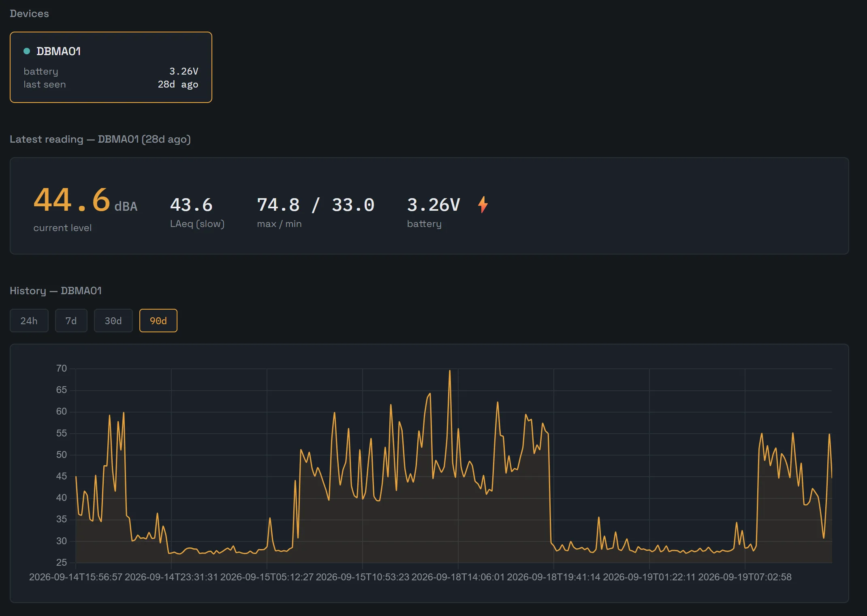Click the 2026-09-14T23:31:31 axis label

click(171, 577)
